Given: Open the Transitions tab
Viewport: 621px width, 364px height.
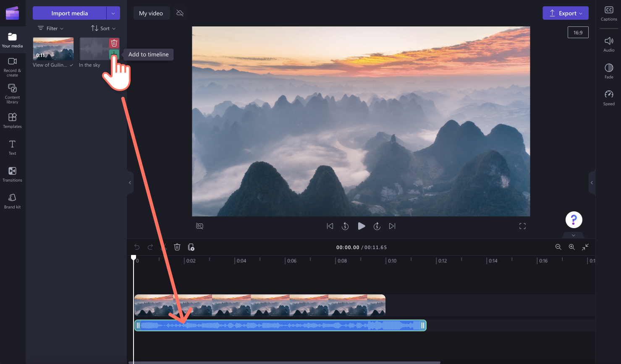Looking at the screenshot, I should tap(13, 174).
